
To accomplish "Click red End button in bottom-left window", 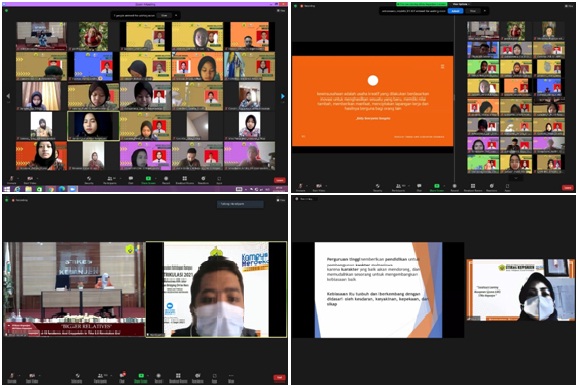I will pyautogui.click(x=280, y=377).
